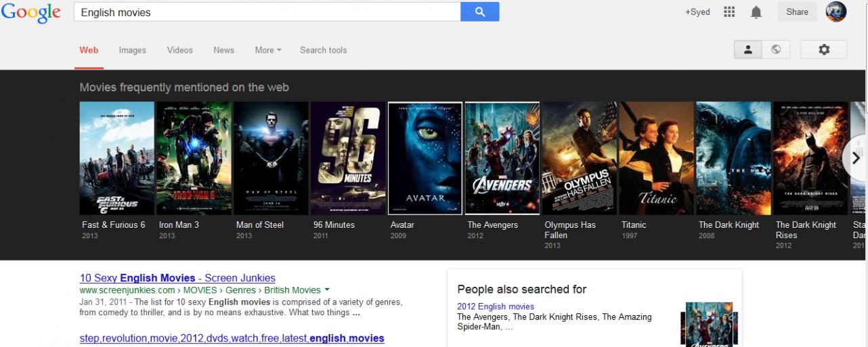Select the Avatar movie poster
868x347 pixels.
pos(425,158)
